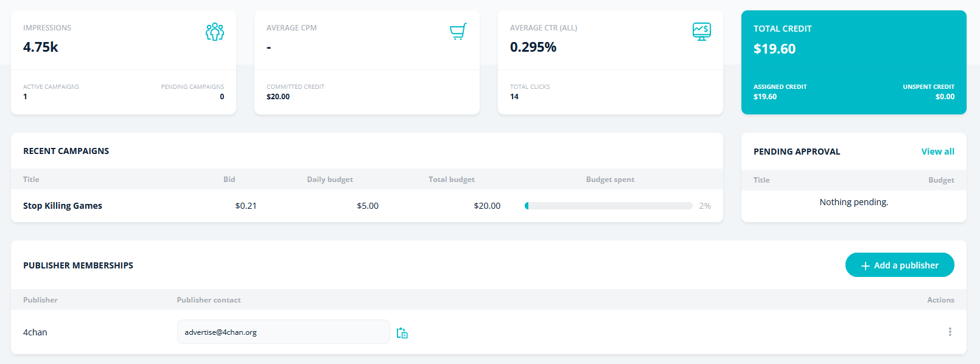
Task: Click the Stop Killing Games budget spent progress bar
Action: point(609,206)
